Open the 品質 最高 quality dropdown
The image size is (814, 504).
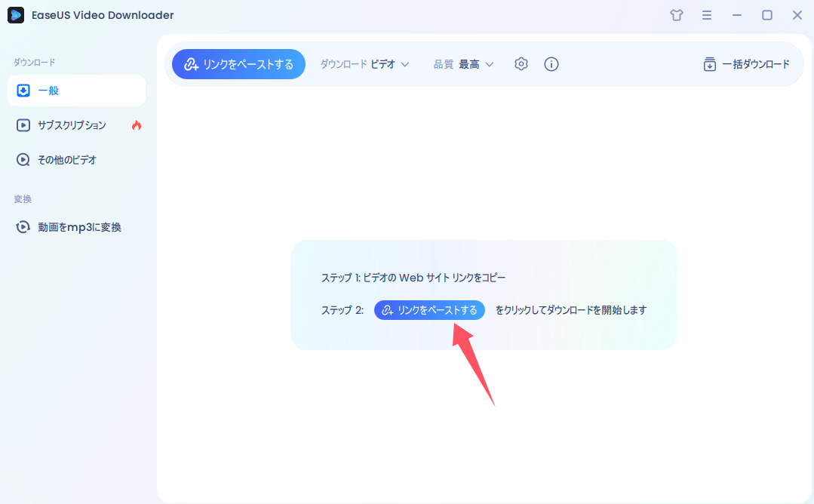[x=464, y=64]
